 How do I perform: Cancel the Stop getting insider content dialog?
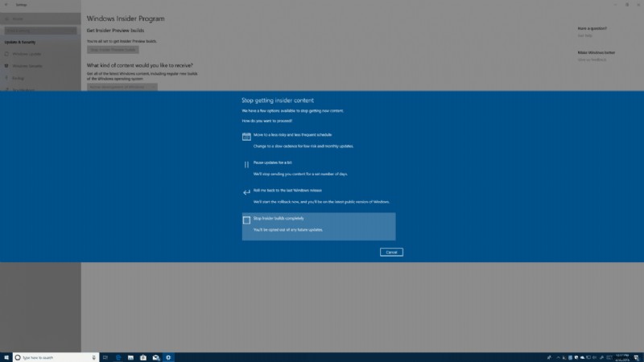pyautogui.click(x=391, y=252)
